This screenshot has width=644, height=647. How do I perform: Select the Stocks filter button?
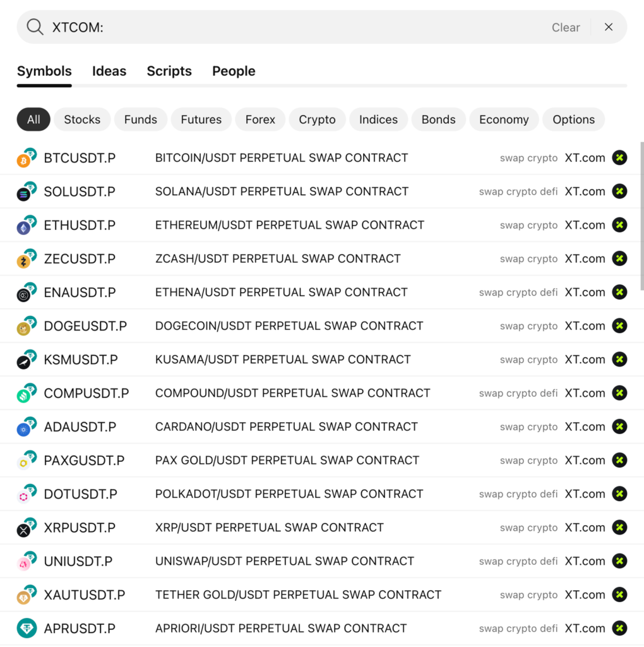tap(82, 119)
